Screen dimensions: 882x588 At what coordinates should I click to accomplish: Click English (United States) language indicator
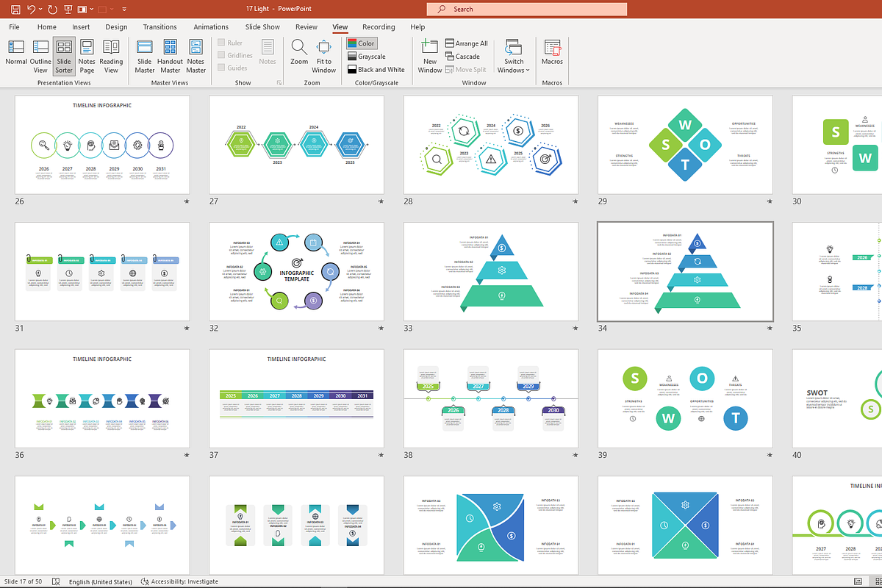101,581
